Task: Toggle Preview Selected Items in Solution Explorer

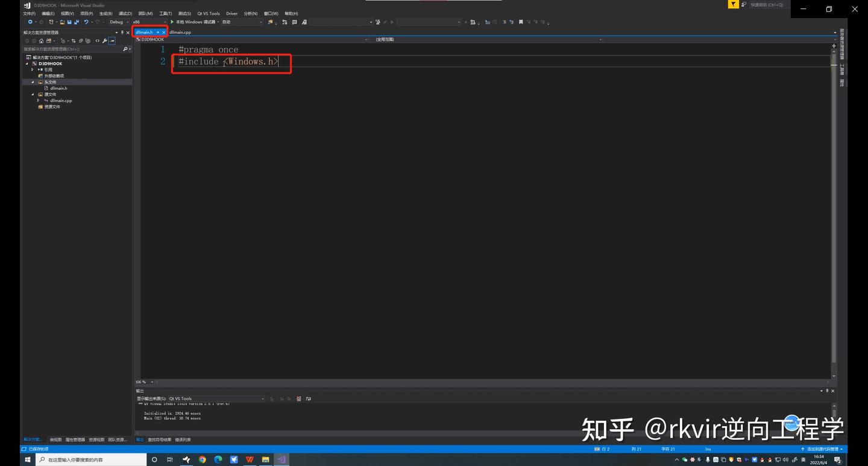Action: [x=113, y=40]
